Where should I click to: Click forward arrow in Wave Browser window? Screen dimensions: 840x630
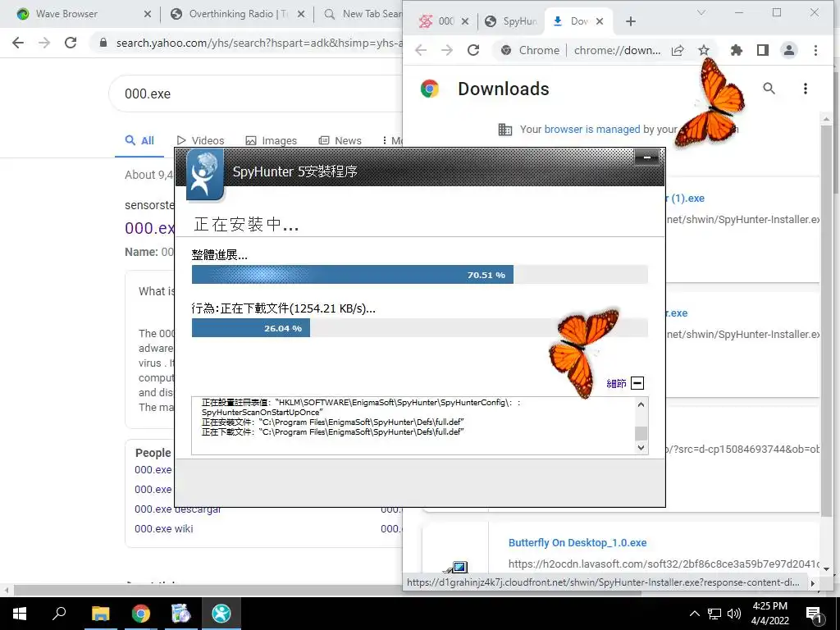44,43
